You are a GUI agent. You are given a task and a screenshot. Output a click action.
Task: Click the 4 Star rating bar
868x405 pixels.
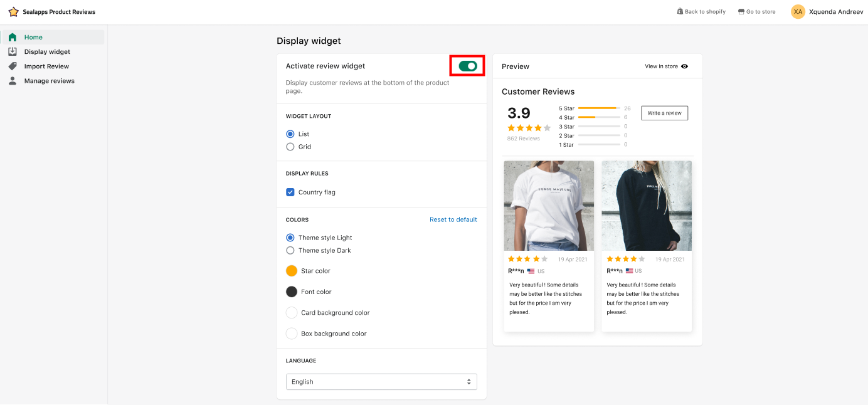coord(599,117)
